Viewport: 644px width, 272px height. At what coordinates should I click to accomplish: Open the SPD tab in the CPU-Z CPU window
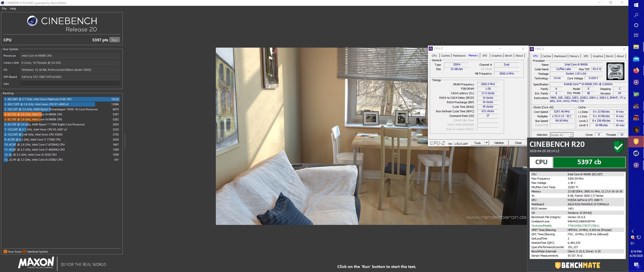click(586, 56)
